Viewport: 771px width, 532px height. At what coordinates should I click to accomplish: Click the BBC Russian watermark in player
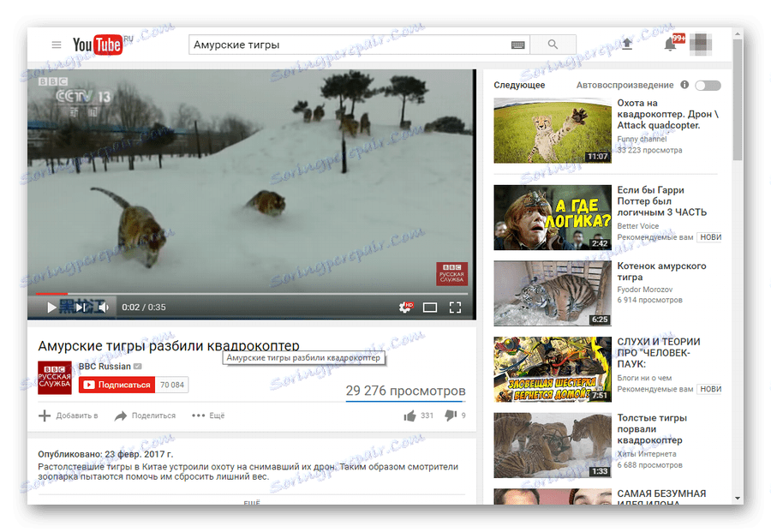(x=451, y=274)
